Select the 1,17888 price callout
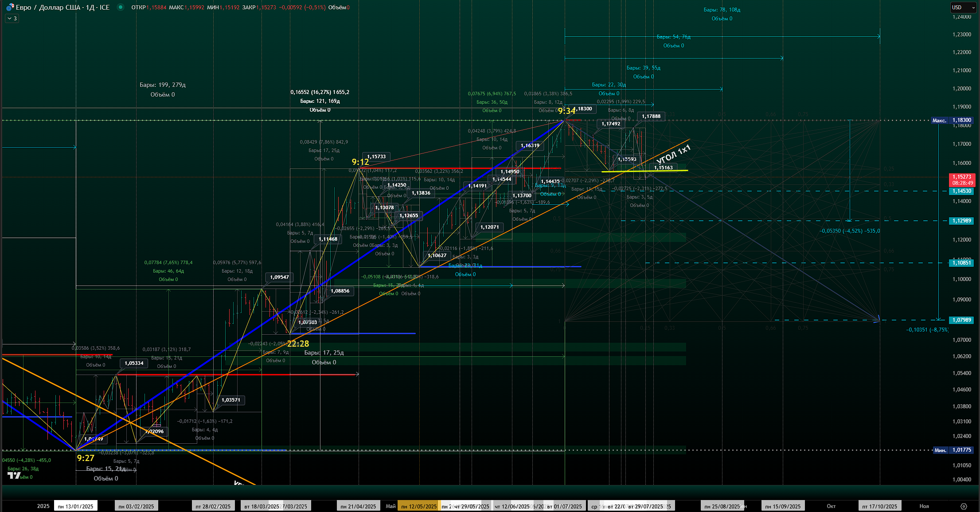980x512 pixels. (651, 116)
